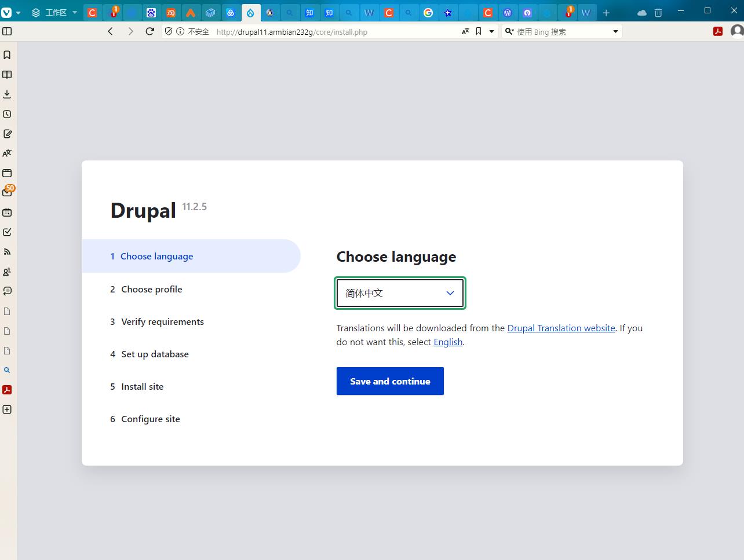Bookmark this page from address bar

pos(479,31)
